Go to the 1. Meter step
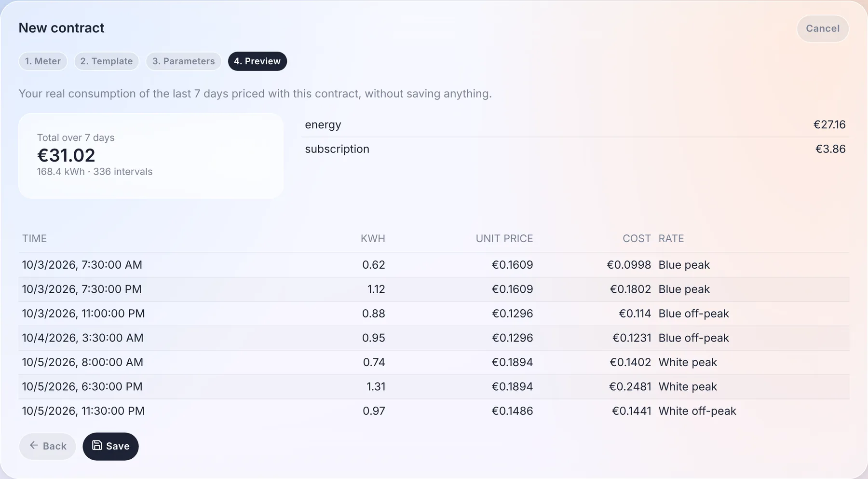868x479 pixels. pos(43,61)
